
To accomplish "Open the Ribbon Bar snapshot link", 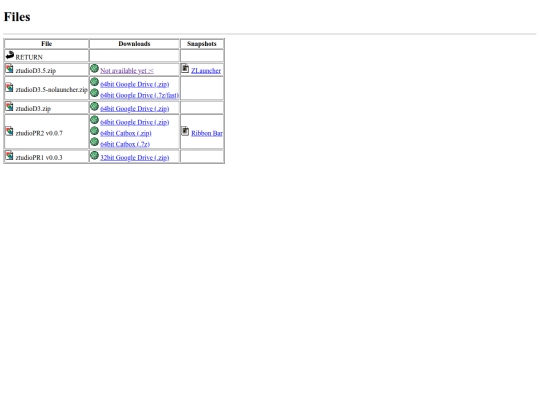I will point(207,133).
